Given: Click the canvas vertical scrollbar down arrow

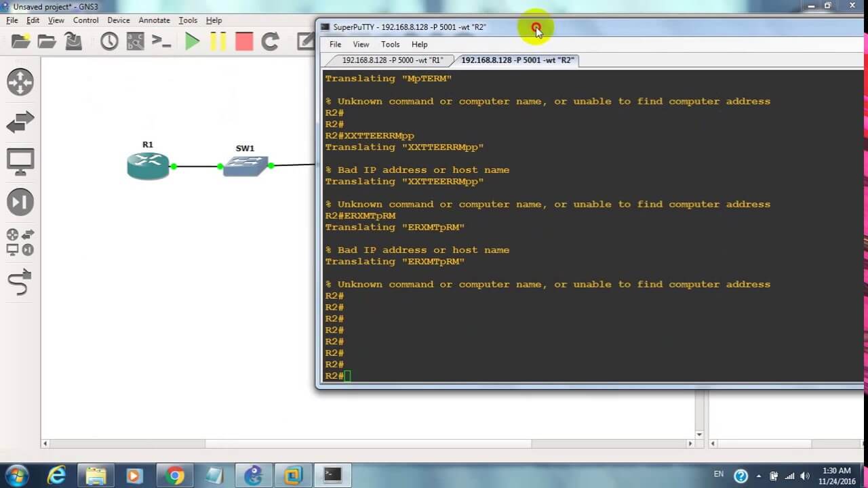Looking at the screenshot, I should 699,434.
